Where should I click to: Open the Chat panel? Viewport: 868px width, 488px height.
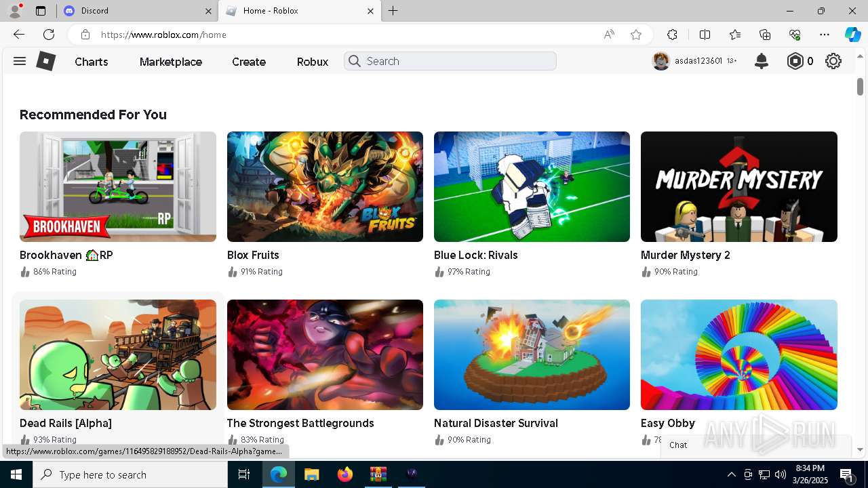pyautogui.click(x=755, y=445)
